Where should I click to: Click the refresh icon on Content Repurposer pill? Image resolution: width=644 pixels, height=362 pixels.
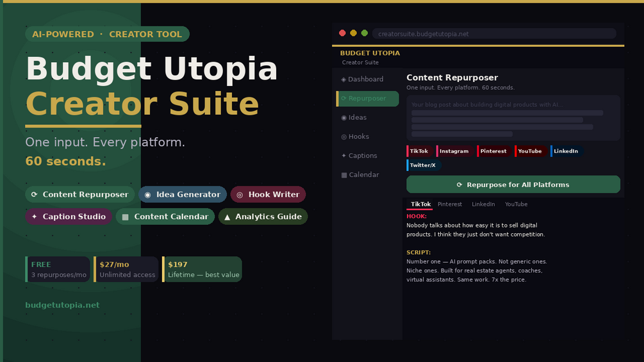[35, 195]
